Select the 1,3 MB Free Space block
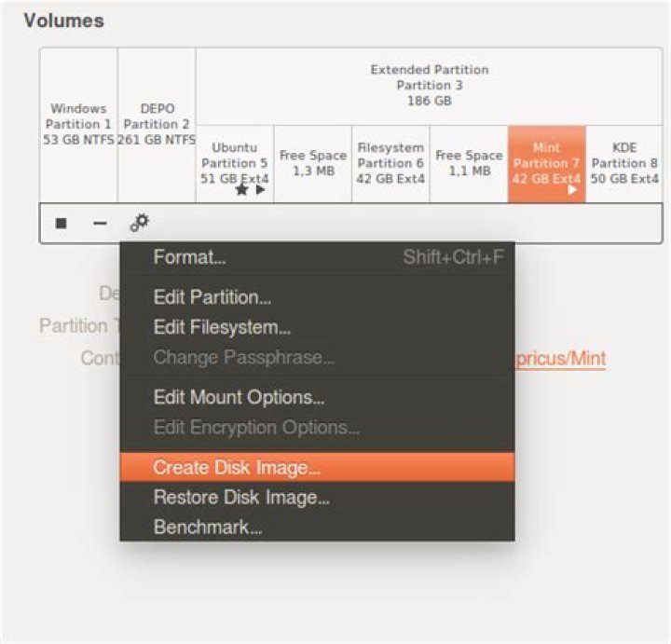 [x=313, y=164]
